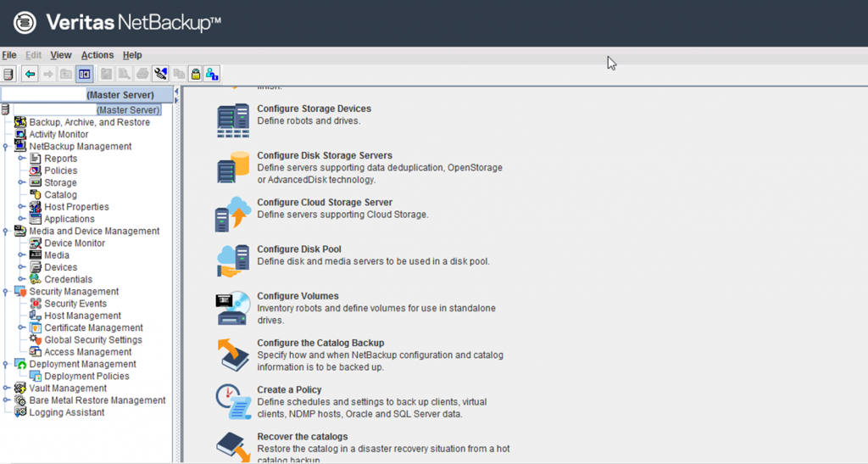Click the up-one-level folder toolbar button
The height and width of the screenshot is (464, 868).
tap(66, 74)
